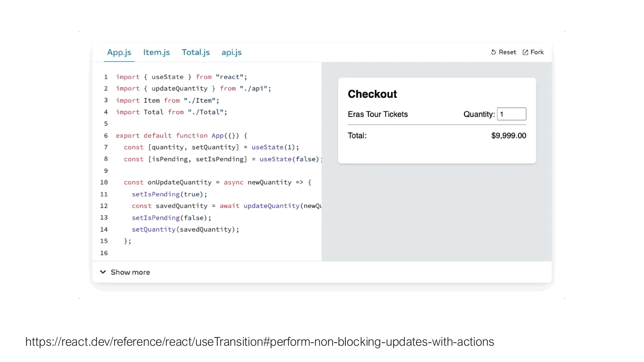
Task: Click the Quantity label text
Action: click(x=479, y=114)
